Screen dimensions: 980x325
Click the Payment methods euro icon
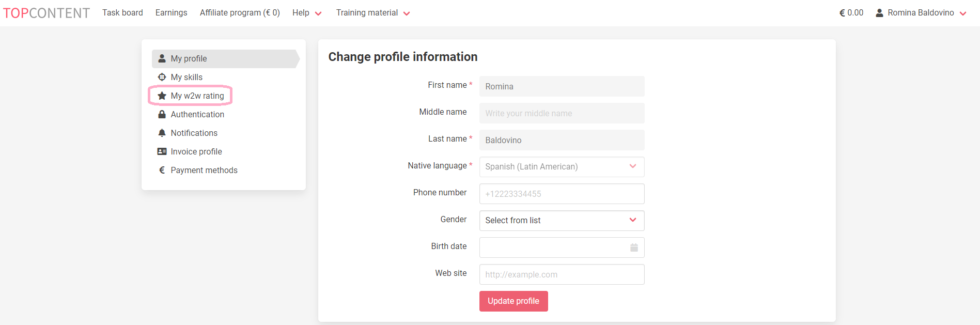[x=161, y=170]
